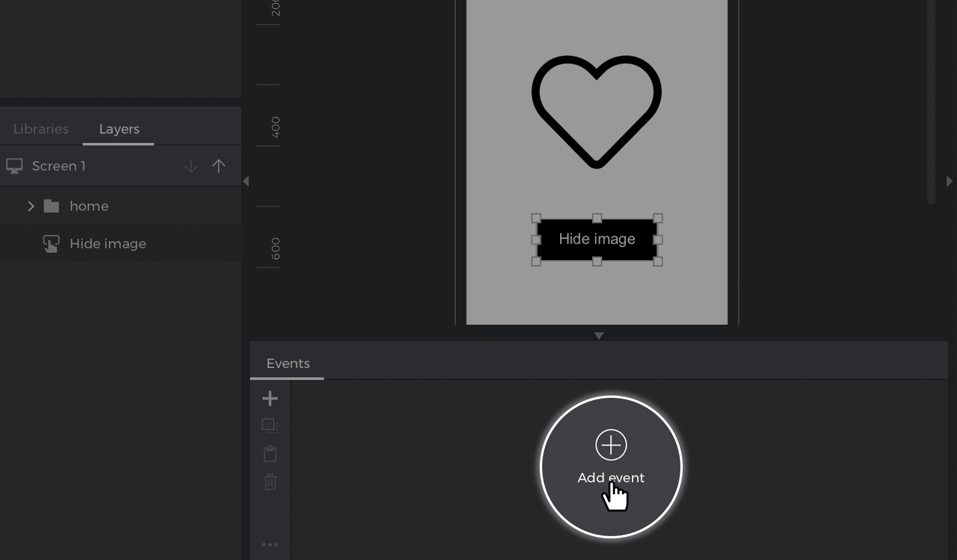Select the heart image on canvas

[x=596, y=112]
